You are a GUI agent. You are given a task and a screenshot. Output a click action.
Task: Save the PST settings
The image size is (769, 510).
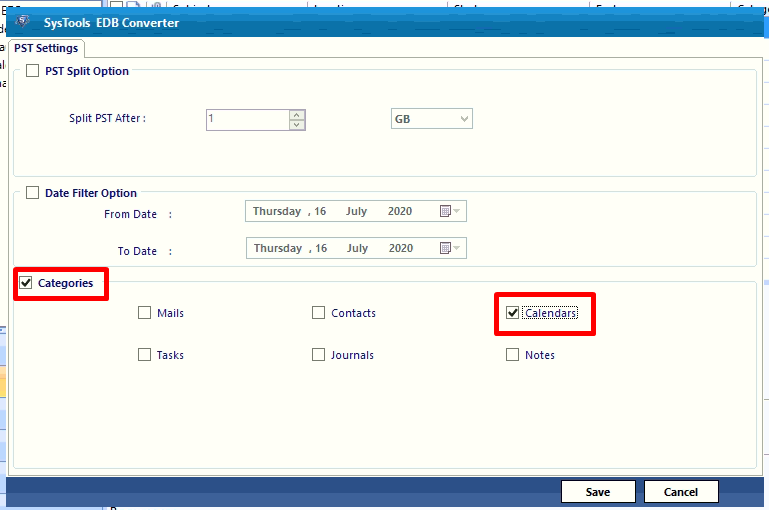(x=598, y=492)
